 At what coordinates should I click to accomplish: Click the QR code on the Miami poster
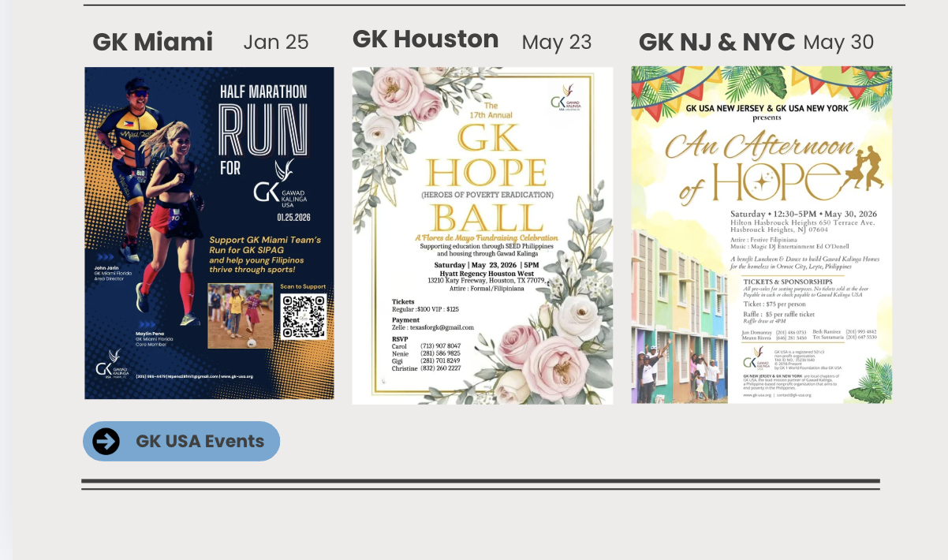click(x=304, y=316)
